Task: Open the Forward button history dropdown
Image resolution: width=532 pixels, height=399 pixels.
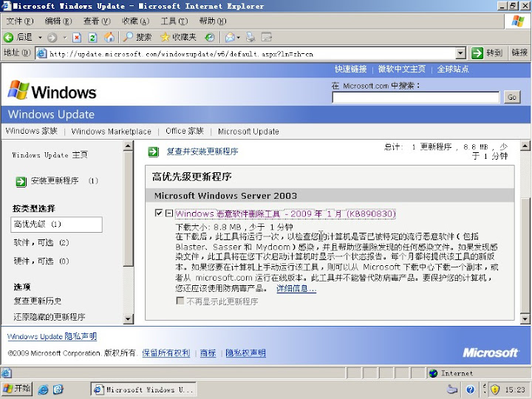Action: [x=64, y=38]
